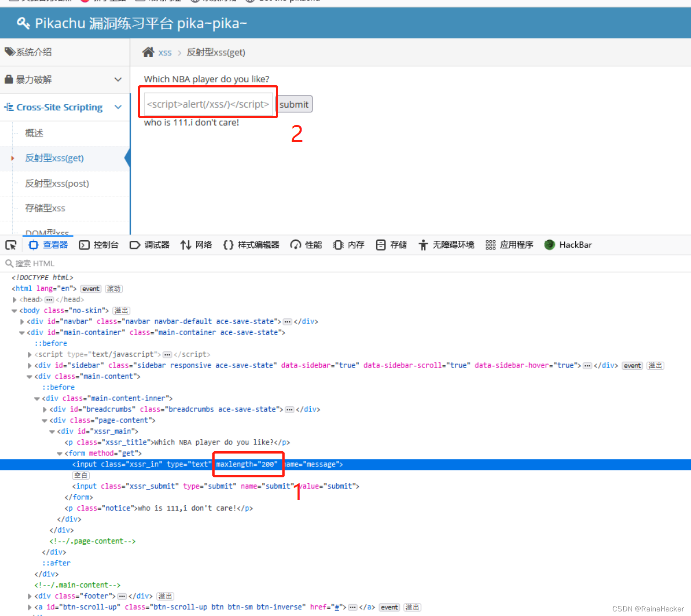Click the 溢出 badge on footer div
This screenshot has height=616, width=691.
pos(165,596)
